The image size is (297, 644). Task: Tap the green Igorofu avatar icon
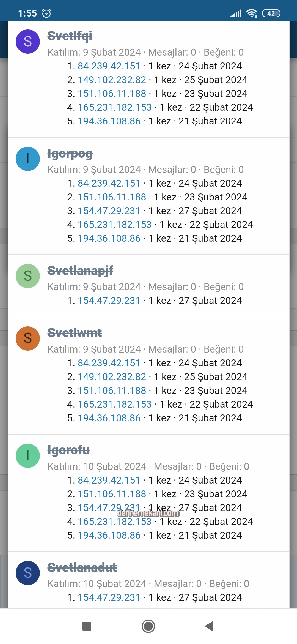click(28, 456)
